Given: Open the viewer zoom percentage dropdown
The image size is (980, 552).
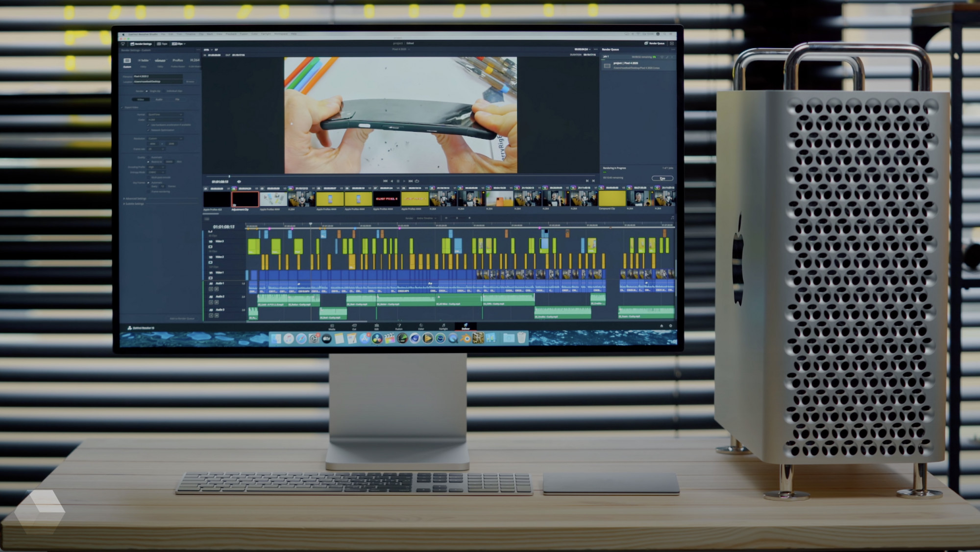Looking at the screenshot, I should pyautogui.click(x=208, y=50).
